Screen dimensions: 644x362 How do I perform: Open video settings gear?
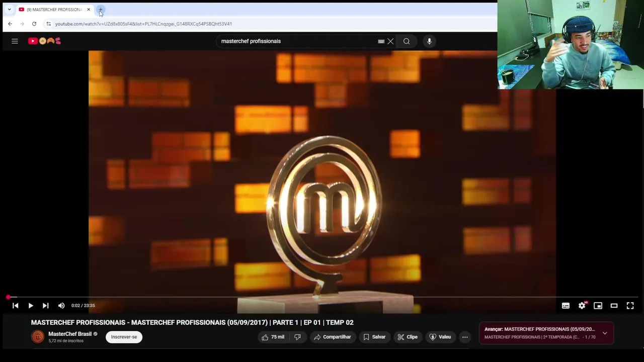[582, 306]
